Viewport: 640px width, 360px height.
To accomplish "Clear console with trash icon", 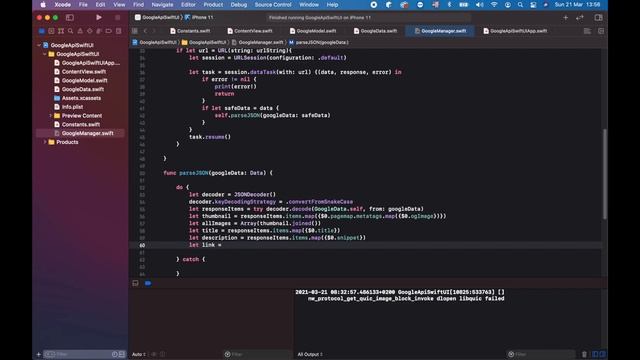I will click(x=584, y=354).
